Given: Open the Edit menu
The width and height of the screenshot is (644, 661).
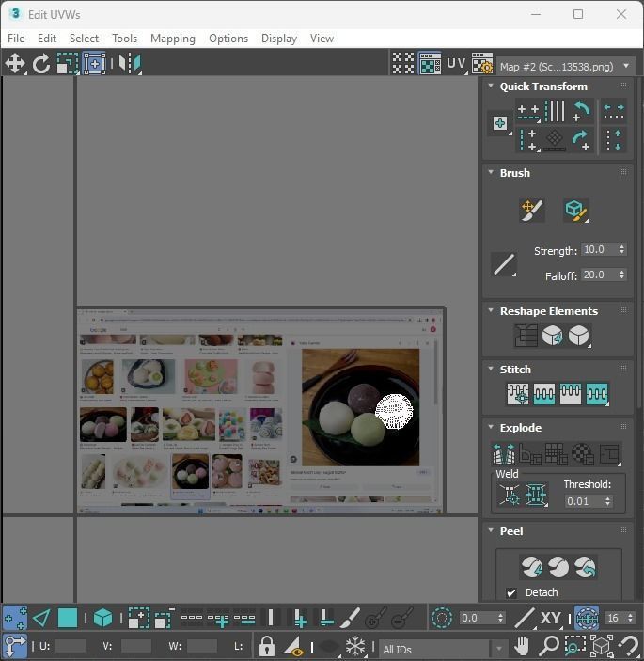Looking at the screenshot, I should pyautogui.click(x=47, y=39).
